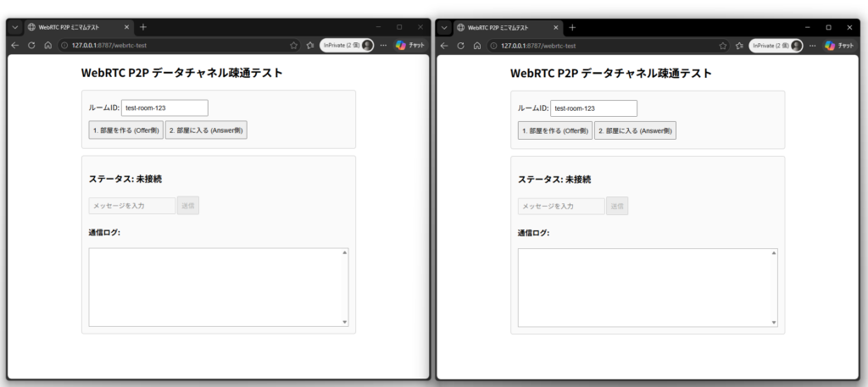Open home page in the right window
Viewport: 868px width, 387px height.
point(477,46)
